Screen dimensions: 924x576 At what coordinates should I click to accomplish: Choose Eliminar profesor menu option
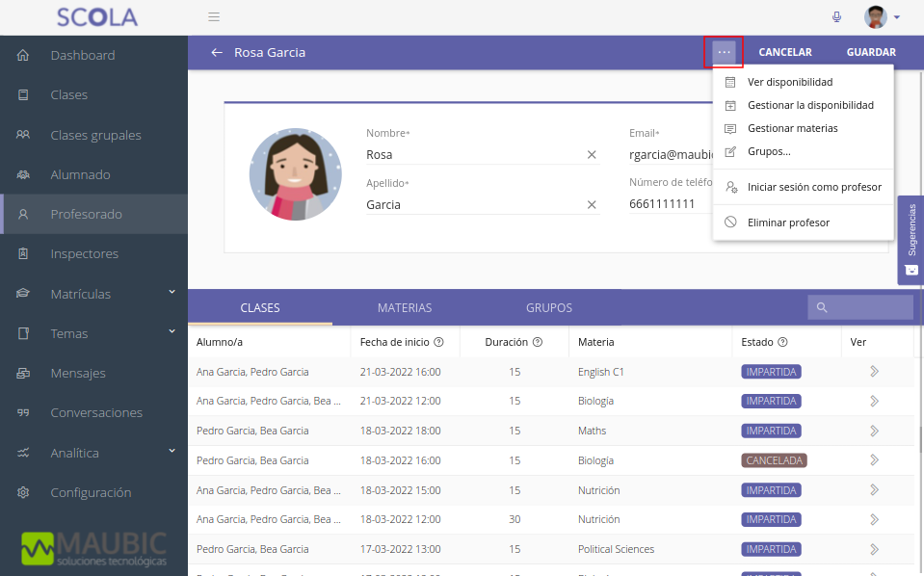[x=788, y=223]
